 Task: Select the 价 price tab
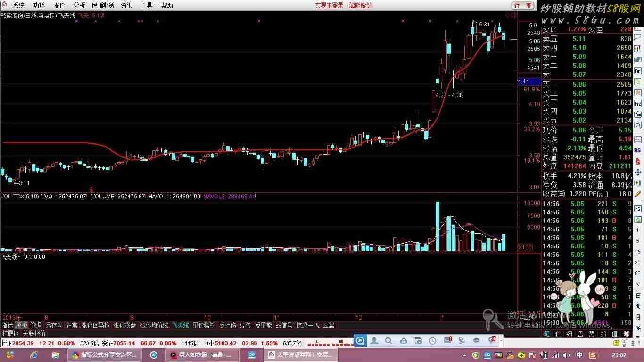click(558, 333)
